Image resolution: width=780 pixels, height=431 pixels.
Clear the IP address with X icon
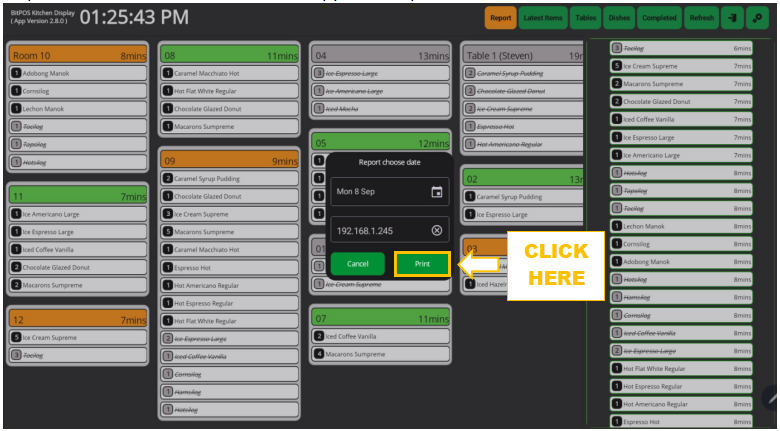pyautogui.click(x=437, y=230)
